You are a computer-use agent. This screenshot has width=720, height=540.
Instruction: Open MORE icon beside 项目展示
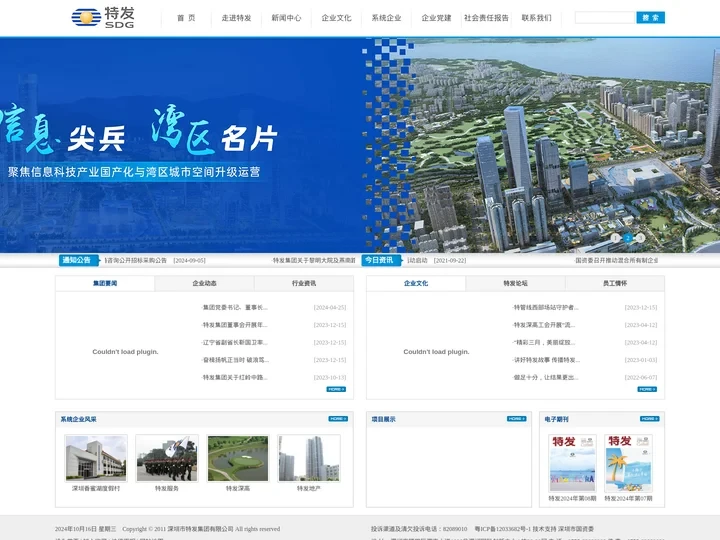click(516, 419)
